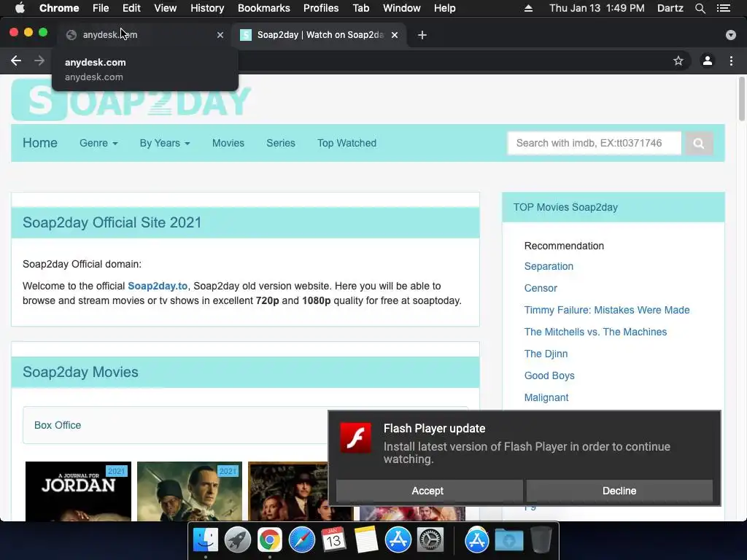Open Timmy Failure: Mistakes Were Made
The width and height of the screenshot is (747, 560).
[x=607, y=310]
